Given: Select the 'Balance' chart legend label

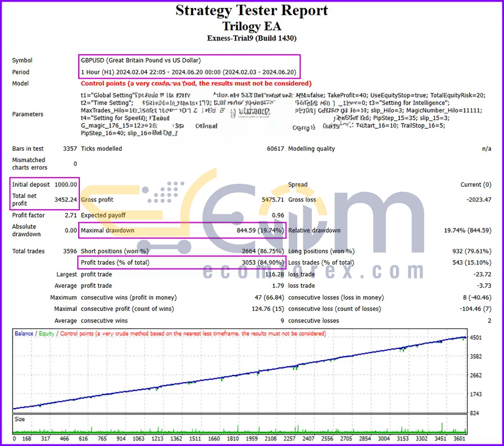Looking at the screenshot, I should click(24, 334).
